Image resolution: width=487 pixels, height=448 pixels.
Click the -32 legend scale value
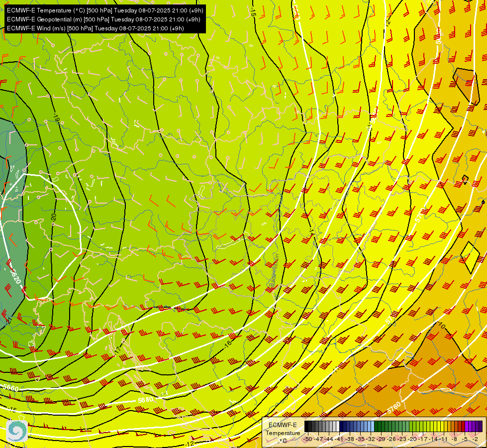[x=371, y=439]
